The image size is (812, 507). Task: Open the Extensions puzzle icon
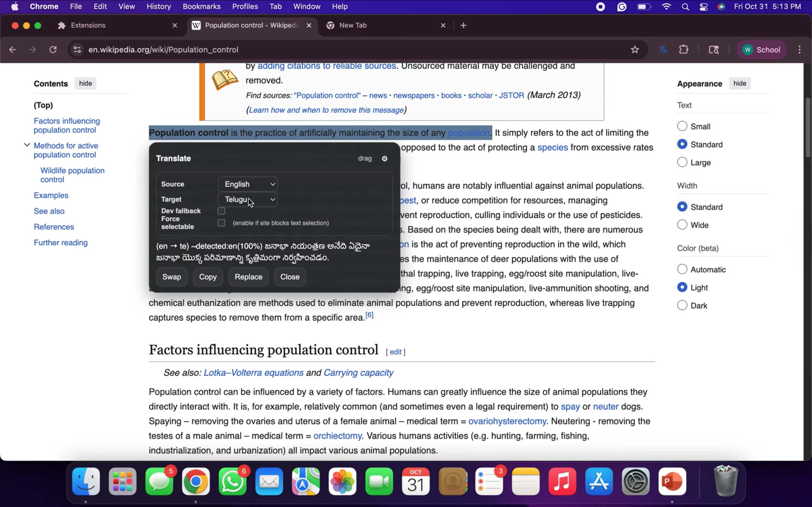click(683, 50)
